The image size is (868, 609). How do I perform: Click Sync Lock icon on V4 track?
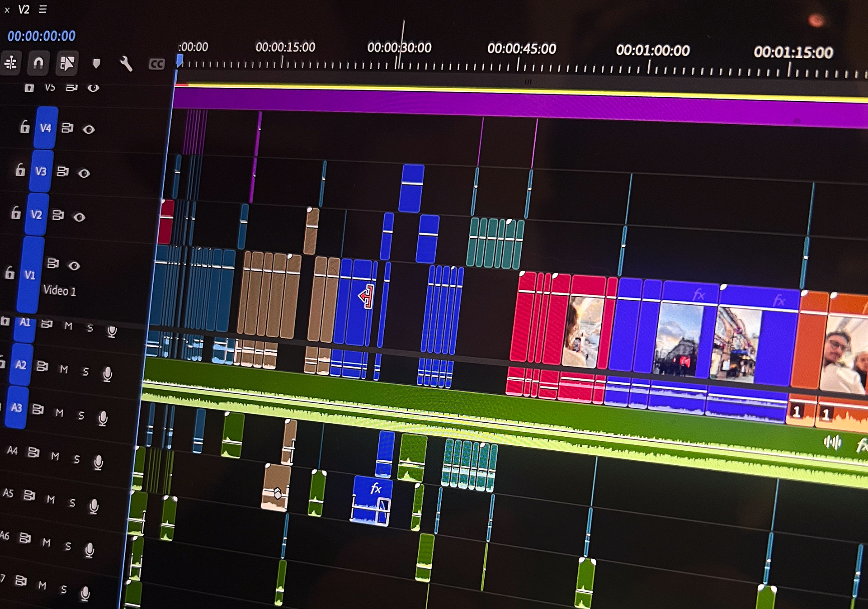point(67,128)
